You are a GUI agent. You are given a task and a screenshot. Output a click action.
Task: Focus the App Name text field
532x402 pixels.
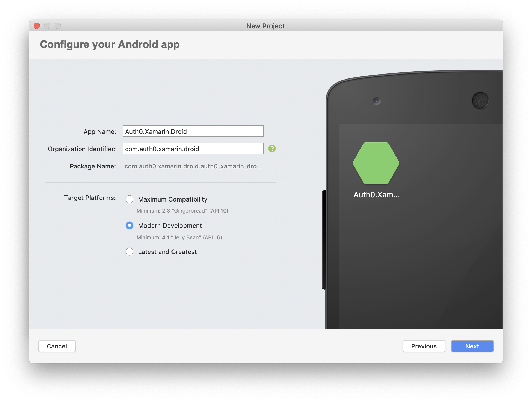point(193,131)
